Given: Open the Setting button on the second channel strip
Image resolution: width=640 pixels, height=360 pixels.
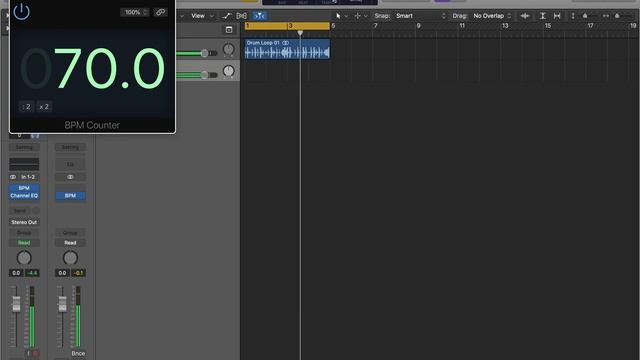Looking at the screenshot, I should (70, 147).
